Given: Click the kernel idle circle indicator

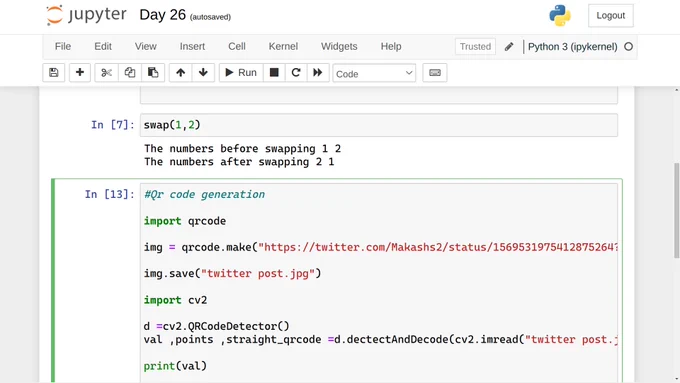Looking at the screenshot, I should click(628, 46).
